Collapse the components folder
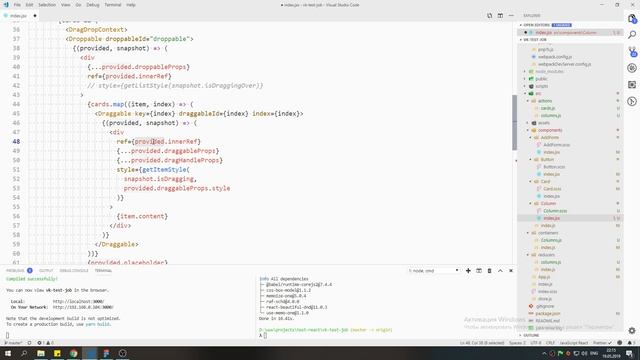 (x=549, y=130)
